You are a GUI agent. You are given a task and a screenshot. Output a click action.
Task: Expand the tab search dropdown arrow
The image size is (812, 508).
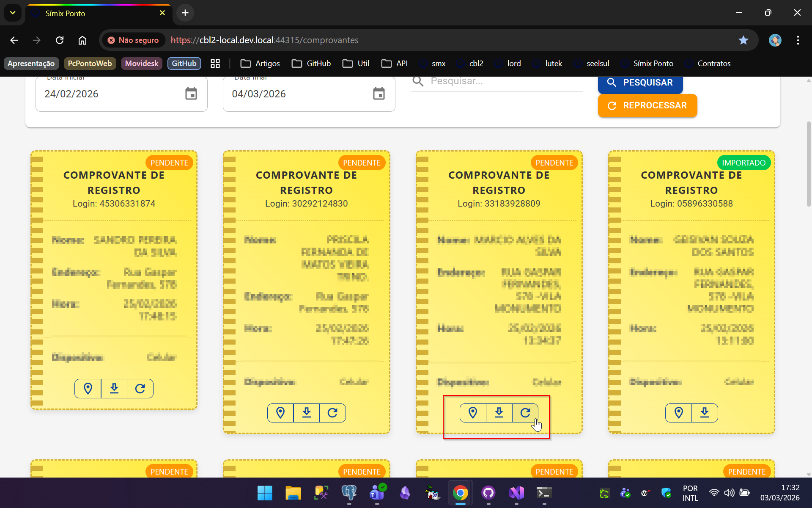click(x=13, y=13)
